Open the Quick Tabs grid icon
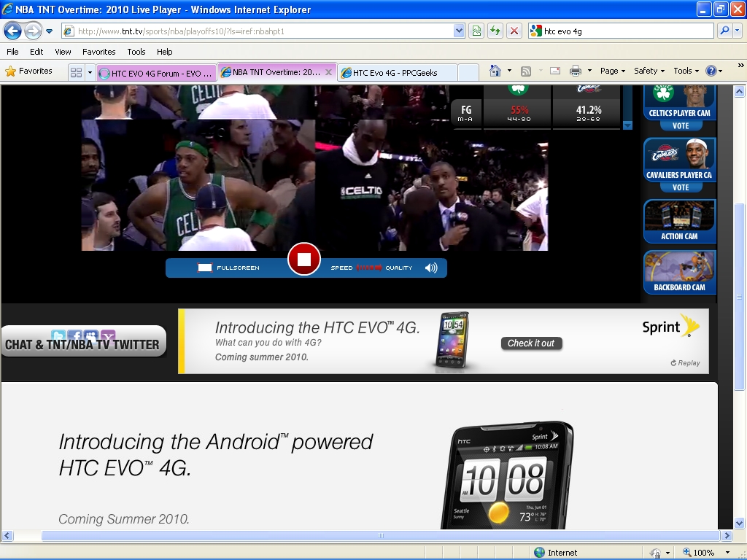Screen dimensions: 747x560 click(76, 72)
